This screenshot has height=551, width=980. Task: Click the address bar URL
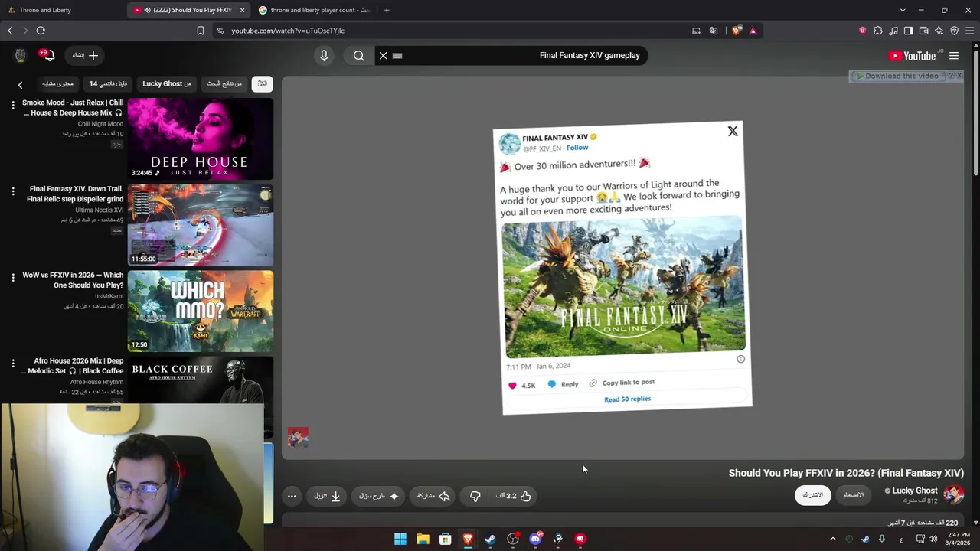pyautogui.click(x=288, y=31)
